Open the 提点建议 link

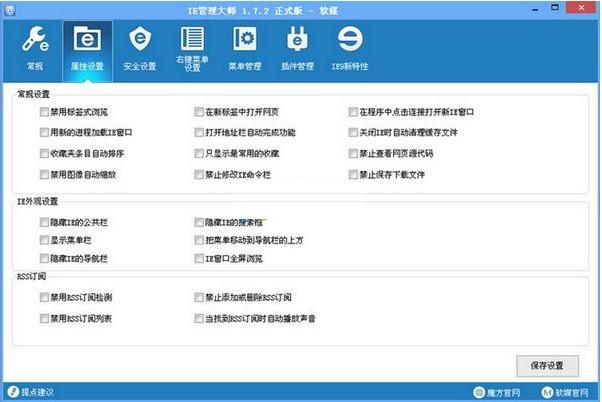37,392
